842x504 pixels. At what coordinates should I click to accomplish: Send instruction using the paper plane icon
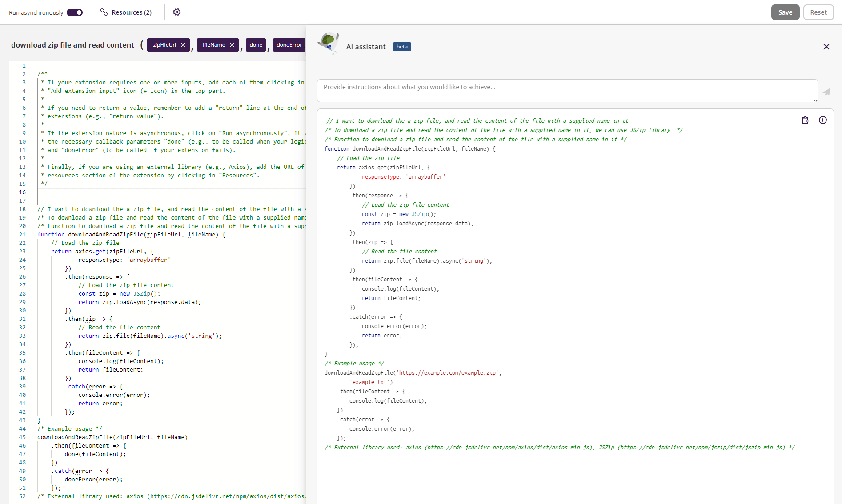point(827,92)
